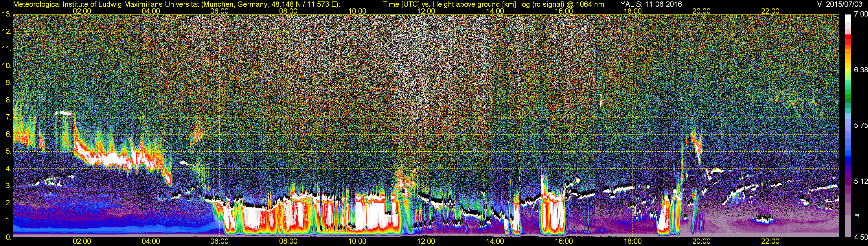Click the 08:00 label on the bottom time axis
The height and width of the screenshot is (246, 868).
click(288, 241)
